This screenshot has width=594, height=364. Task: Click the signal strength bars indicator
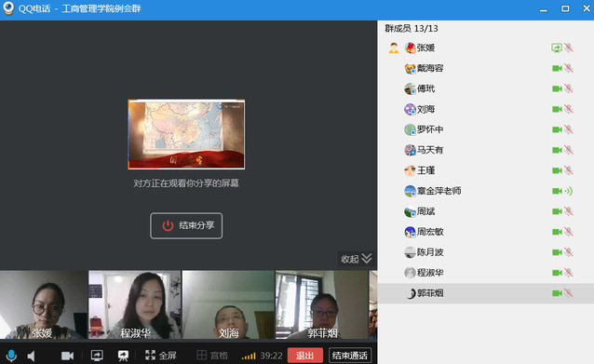click(249, 356)
